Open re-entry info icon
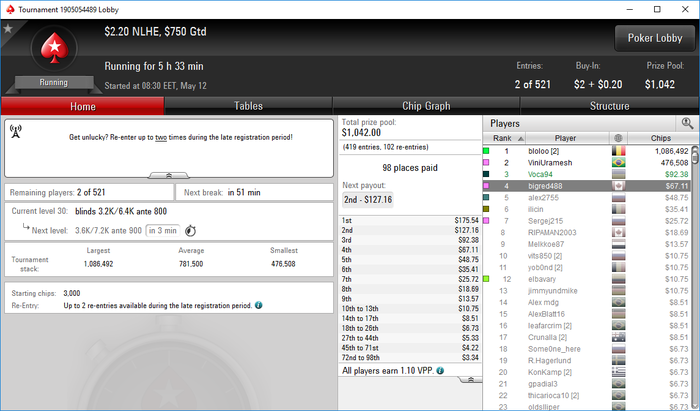 [x=258, y=305]
